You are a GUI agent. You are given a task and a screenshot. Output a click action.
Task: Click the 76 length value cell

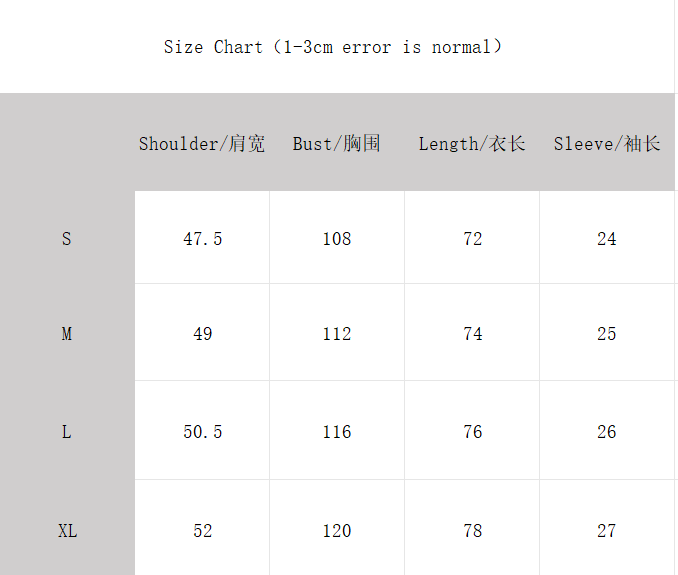[x=473, y=432]
